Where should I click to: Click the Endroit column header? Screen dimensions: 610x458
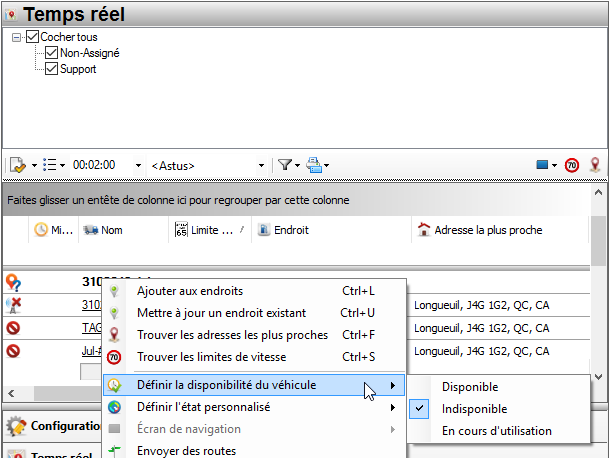(x=292, y=230)
